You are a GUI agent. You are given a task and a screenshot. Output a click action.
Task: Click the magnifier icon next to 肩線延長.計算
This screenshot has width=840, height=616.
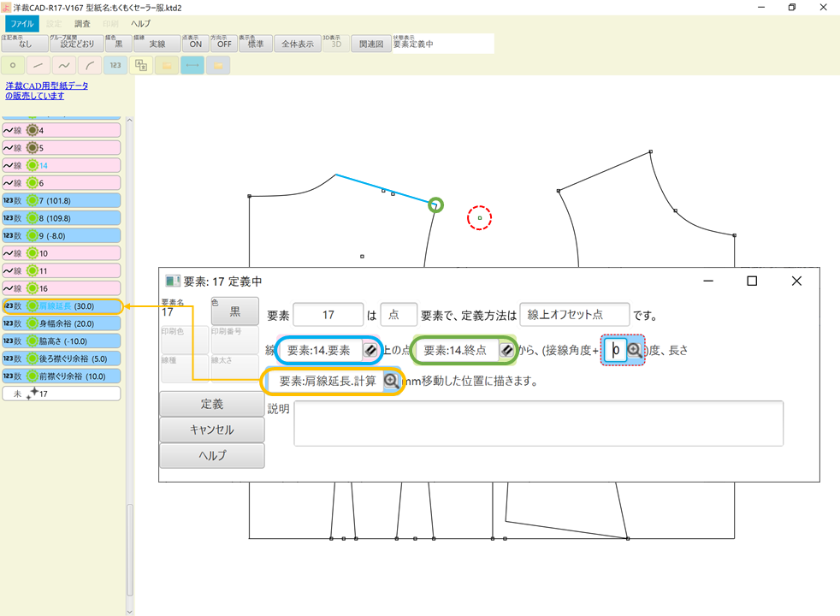pos(392,381)
